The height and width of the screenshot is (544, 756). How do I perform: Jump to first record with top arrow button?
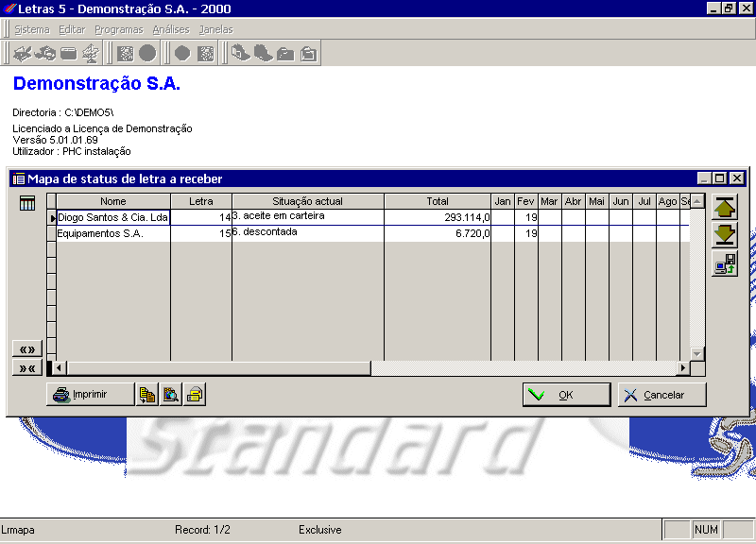click(725, 207)
